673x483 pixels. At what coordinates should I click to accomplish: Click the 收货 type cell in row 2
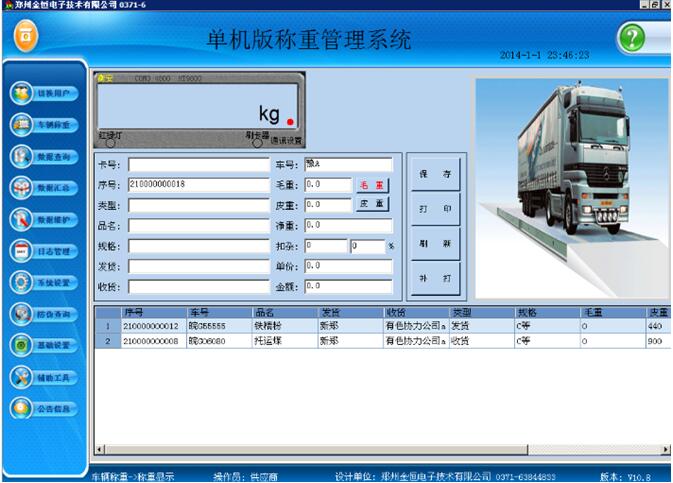coord(482,341)
